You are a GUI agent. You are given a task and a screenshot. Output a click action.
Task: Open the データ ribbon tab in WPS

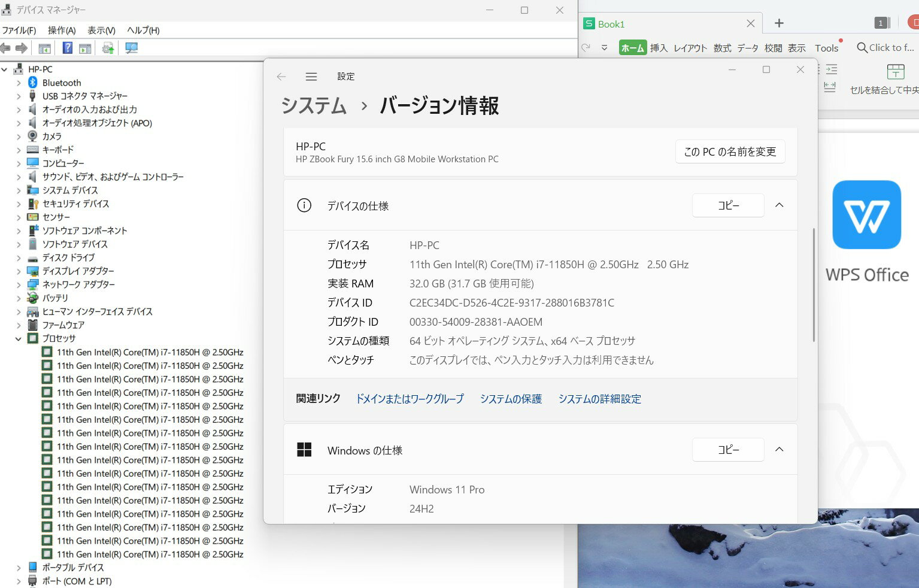click(747, 48)
